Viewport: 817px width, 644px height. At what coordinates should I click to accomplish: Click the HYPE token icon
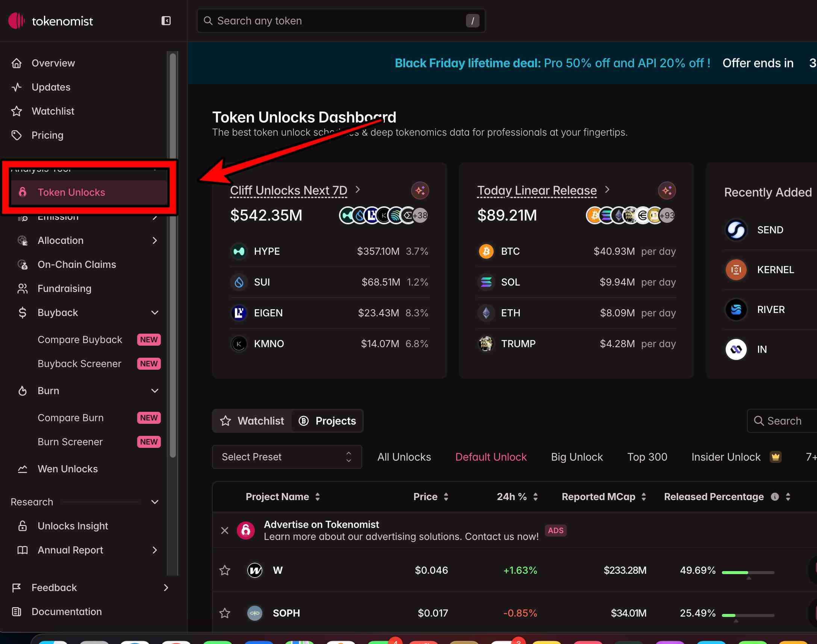tap(239, 251)
